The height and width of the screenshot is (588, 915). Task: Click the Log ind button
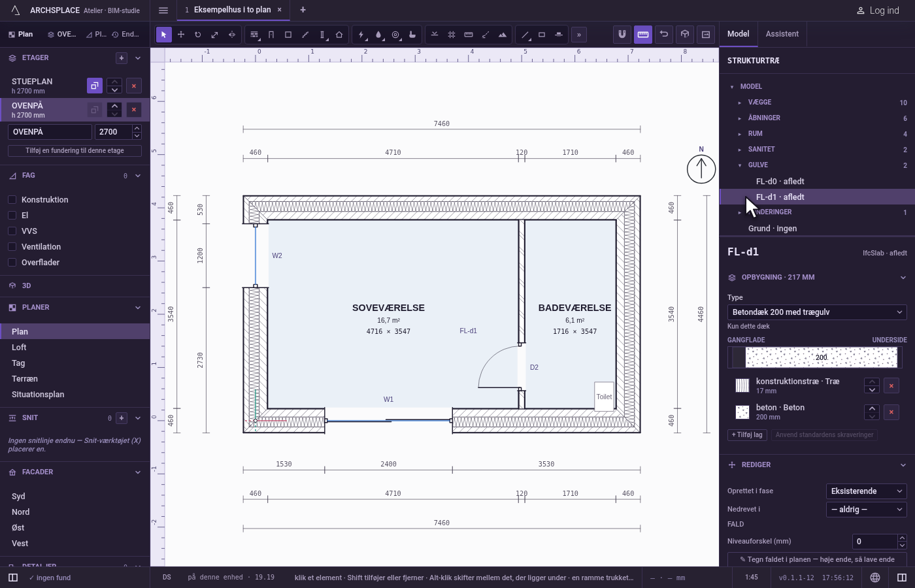(x=878, y=10)
